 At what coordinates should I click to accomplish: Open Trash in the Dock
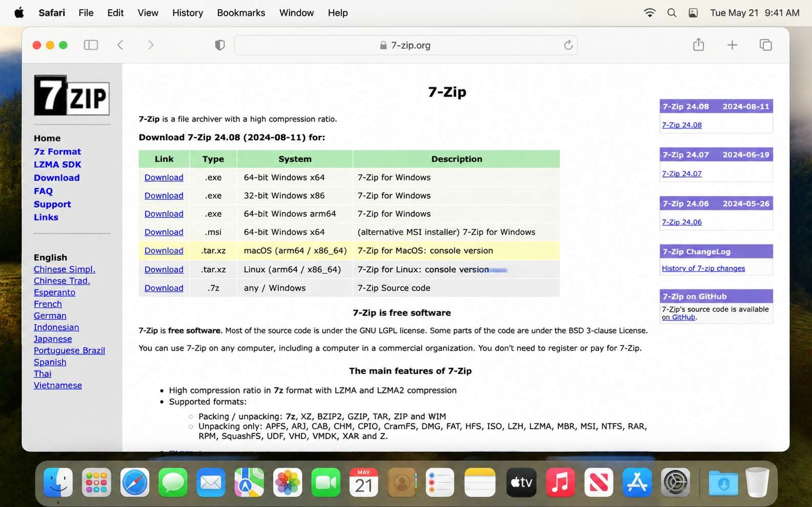click(x=757, y=482)
